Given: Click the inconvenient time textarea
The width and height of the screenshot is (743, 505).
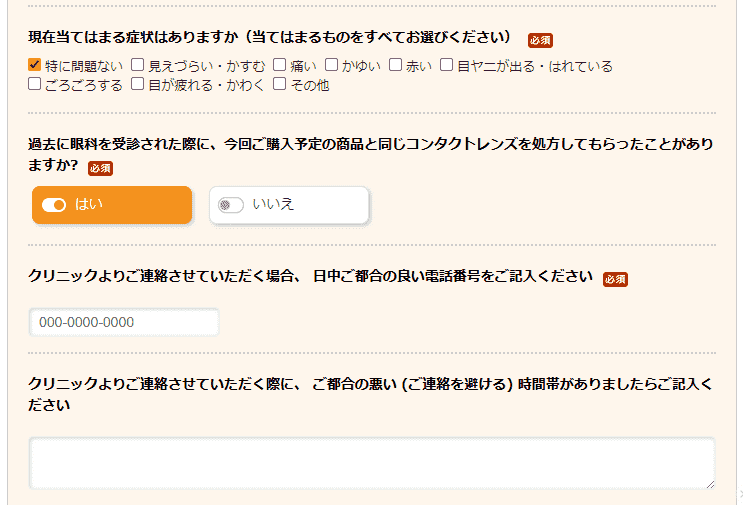Looking at the screenshot, I should pos(372,463).
